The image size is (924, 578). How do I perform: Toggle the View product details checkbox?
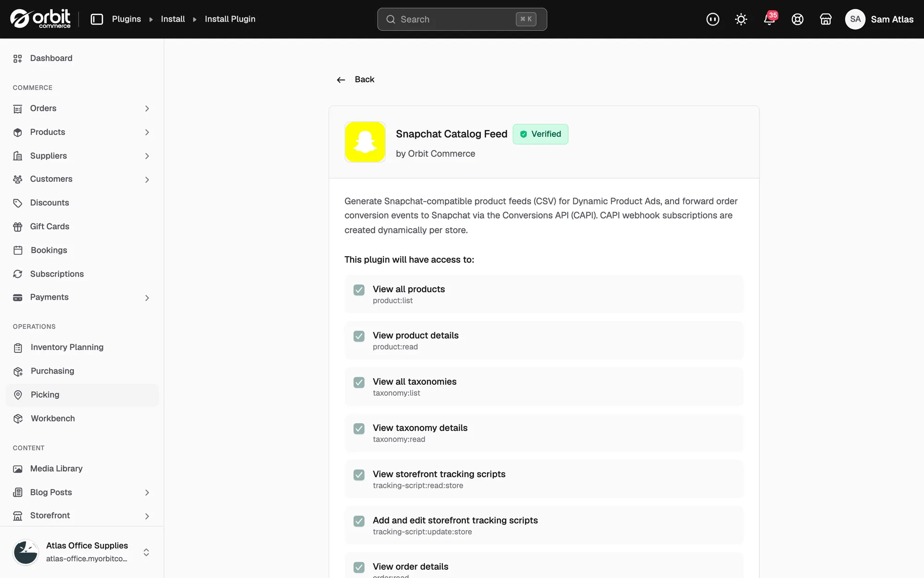359,336
